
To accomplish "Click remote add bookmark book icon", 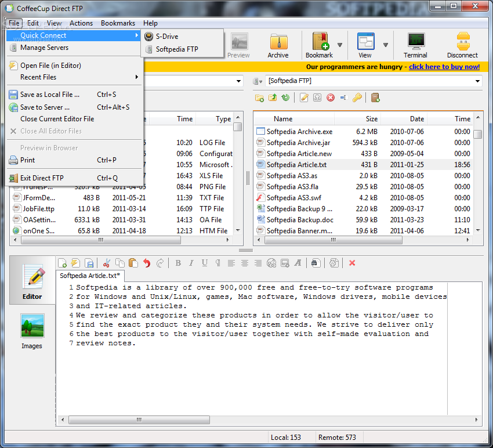I will click(x=375, y=98).
